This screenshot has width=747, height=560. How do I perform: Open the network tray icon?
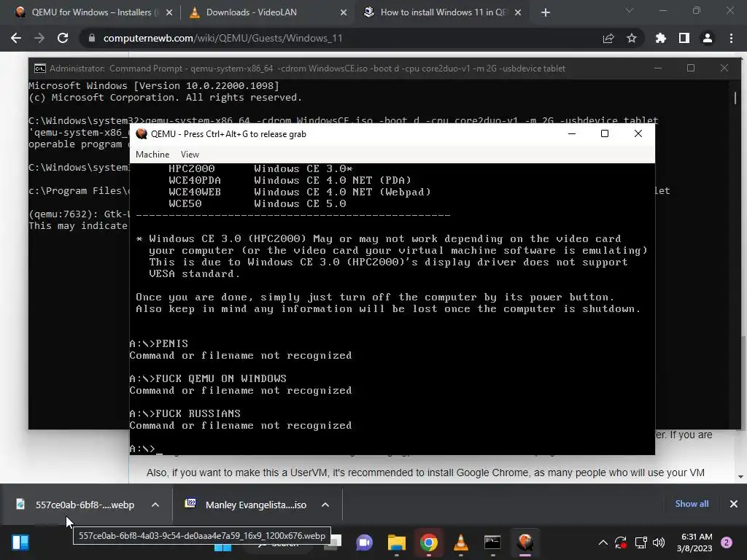[x=640, y=542]
